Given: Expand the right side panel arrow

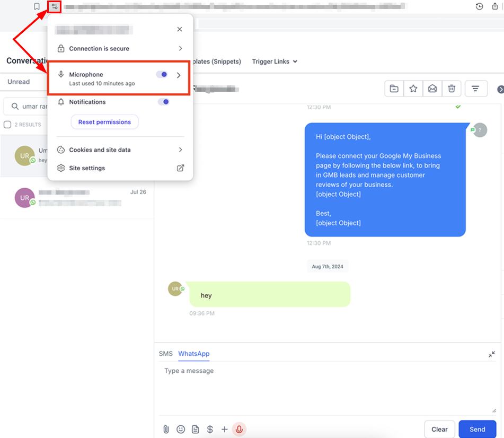Looking at the screenshot, I should (x=500, y=90).
